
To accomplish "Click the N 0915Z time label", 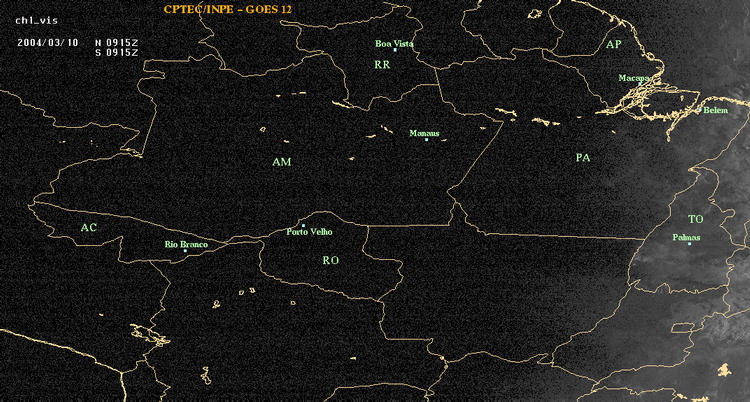I will click(x=117, y=42).
